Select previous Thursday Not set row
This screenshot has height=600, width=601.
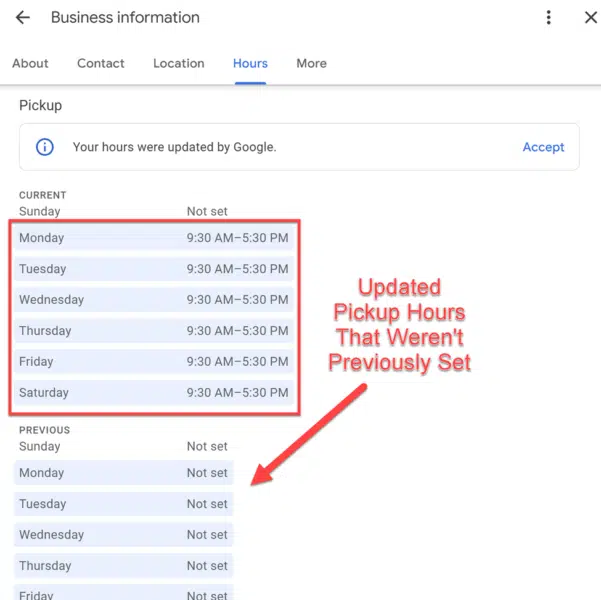[124, 566]
